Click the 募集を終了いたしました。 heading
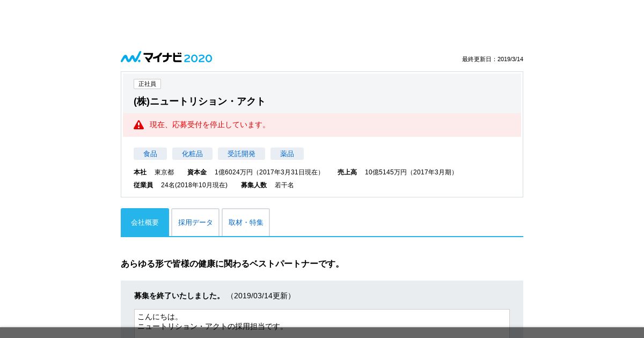 point(178,296)
